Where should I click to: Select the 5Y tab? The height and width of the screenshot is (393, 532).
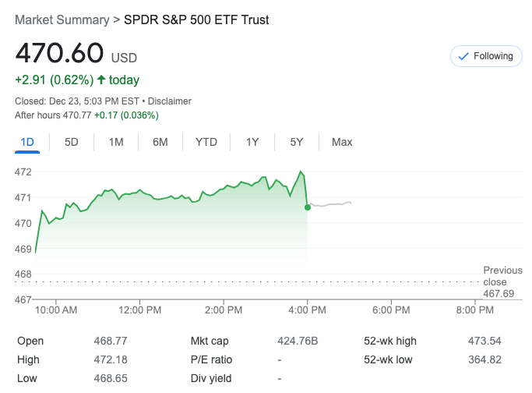point(297,142)
